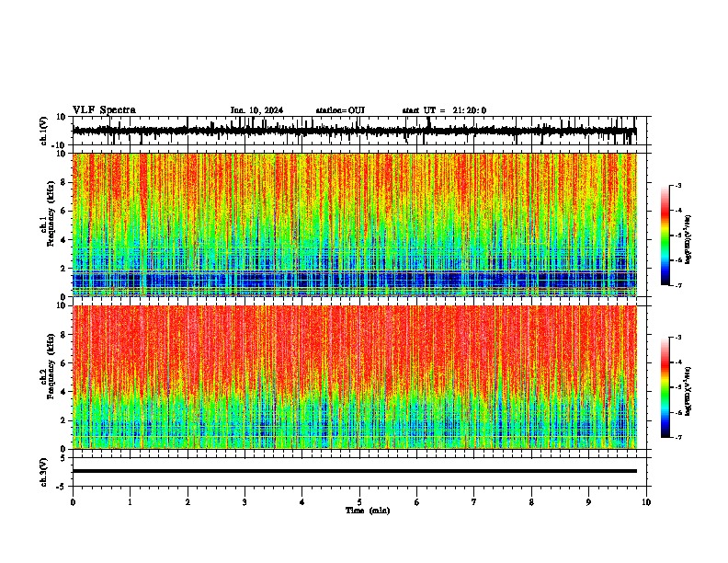Click the '-7' label on ch.1 color bar
The image size is (728, 563).
pos(677,285)
